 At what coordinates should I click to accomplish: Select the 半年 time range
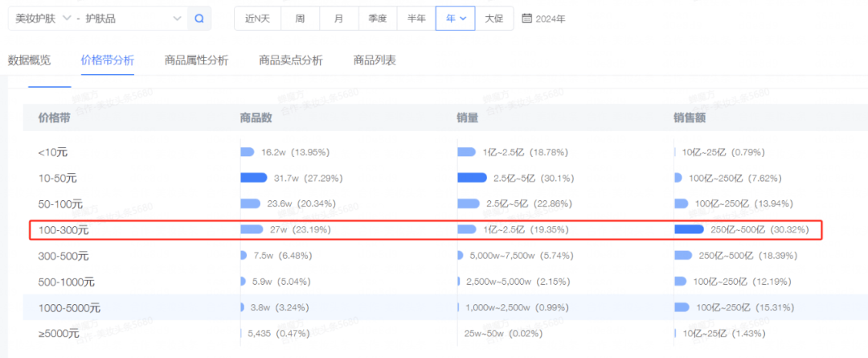tap(416, 19)
